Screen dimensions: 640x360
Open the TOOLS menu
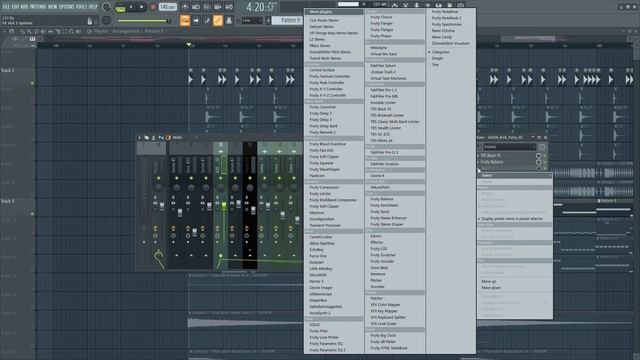82,7
